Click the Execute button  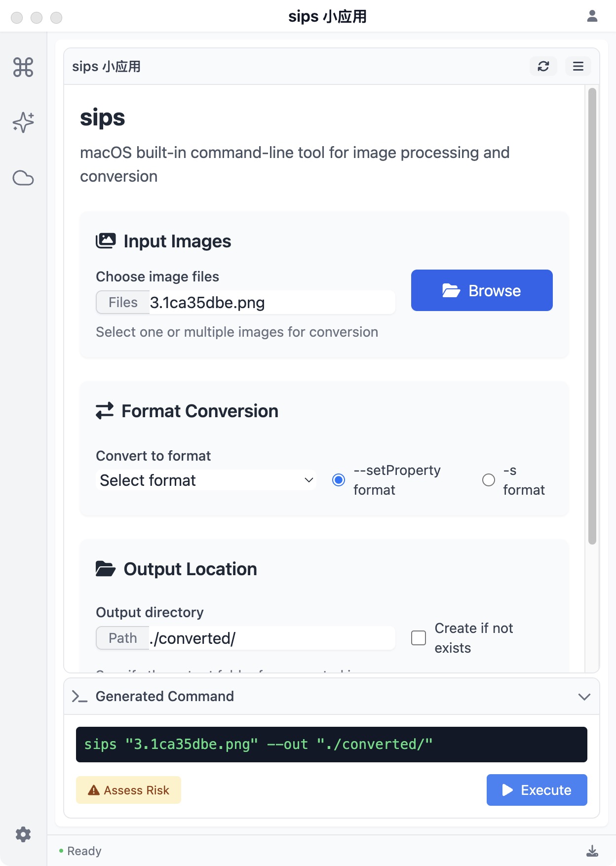(x=537, y=790)
